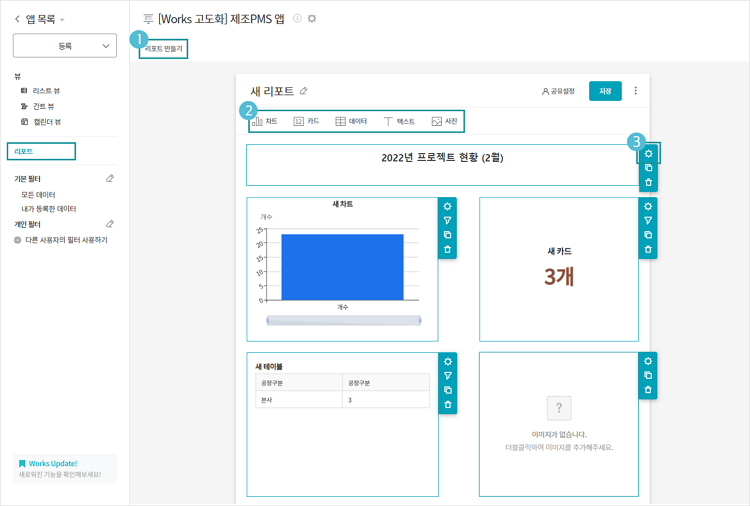The width and height of the screenshot is (750, 506).
Task: Expand the 앱 목록 dropdown arrow
Action: tap(62, 20)
